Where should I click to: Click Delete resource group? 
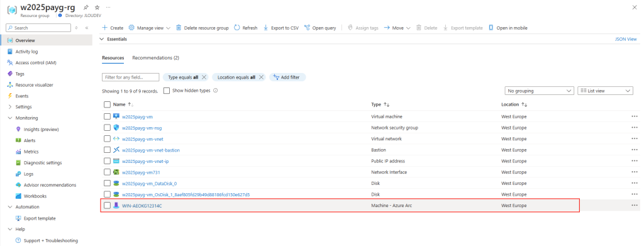click(x=202, y=28)
